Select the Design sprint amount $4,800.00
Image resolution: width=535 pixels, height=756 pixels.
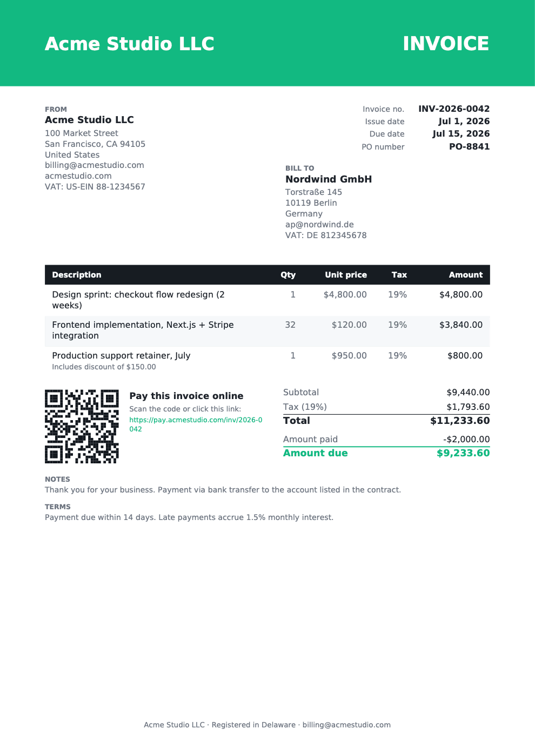coord(461,295)
